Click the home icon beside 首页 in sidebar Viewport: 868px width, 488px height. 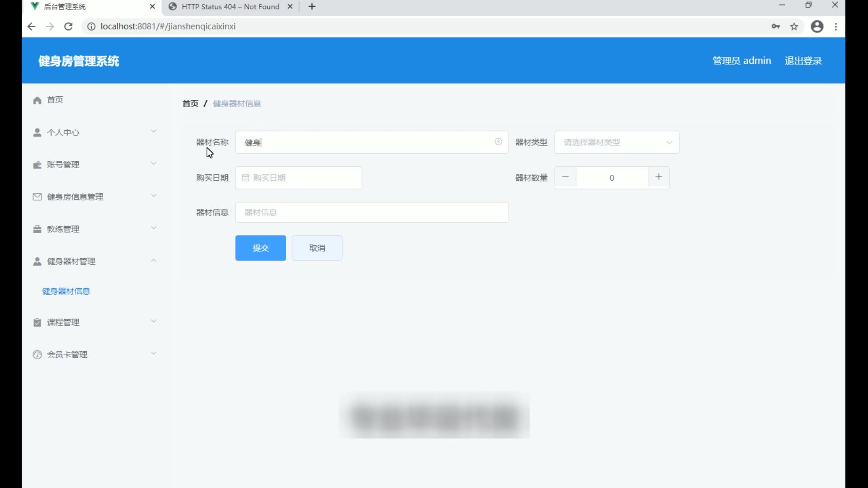[x=37, y=100]
